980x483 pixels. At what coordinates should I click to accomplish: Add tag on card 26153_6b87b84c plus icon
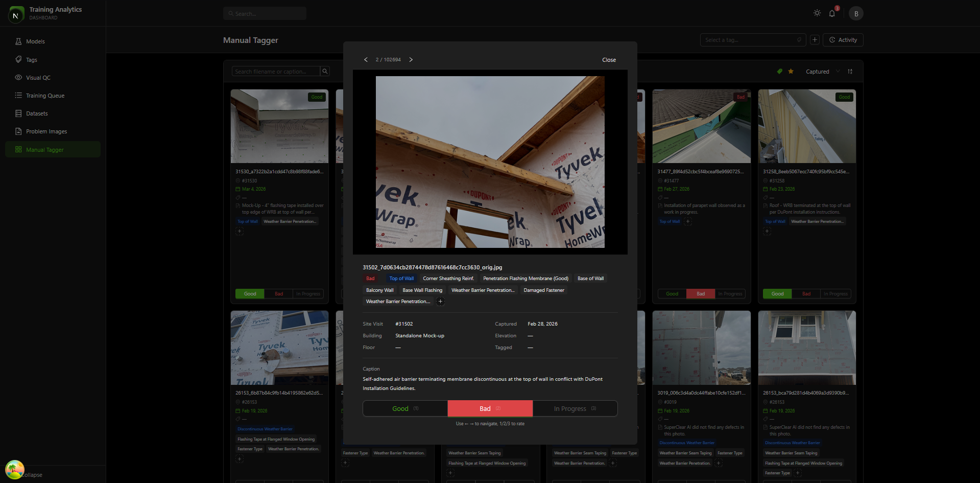pyautogui.click(x=240, y=459)
